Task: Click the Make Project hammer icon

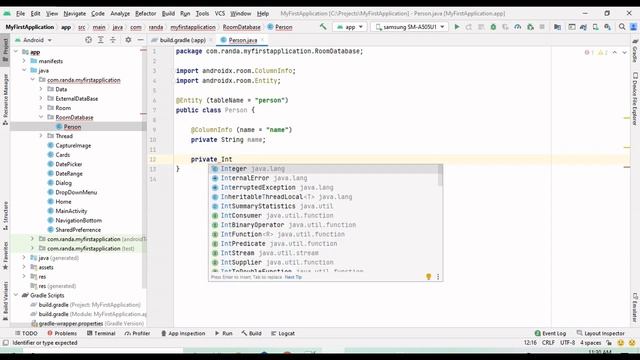Action: click(x=323, y=27)
